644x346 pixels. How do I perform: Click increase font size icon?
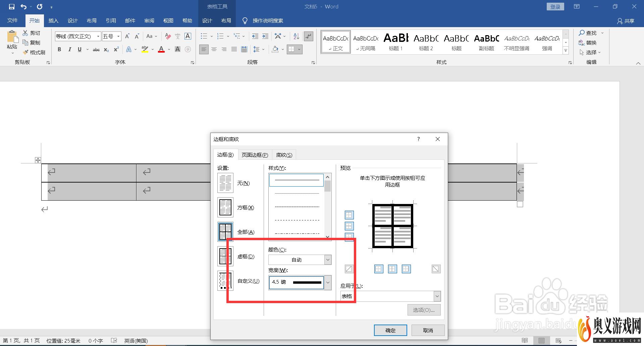click(x=127, y=36)
